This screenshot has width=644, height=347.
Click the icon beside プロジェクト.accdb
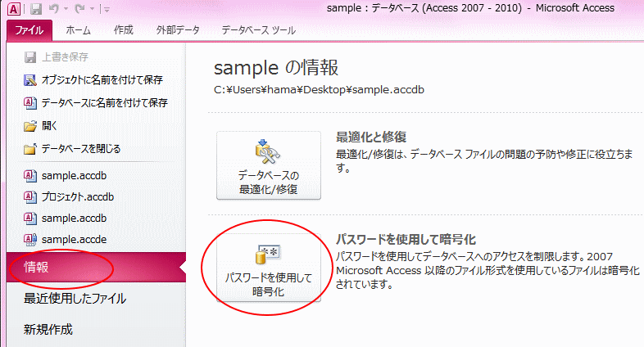point(30,197)
